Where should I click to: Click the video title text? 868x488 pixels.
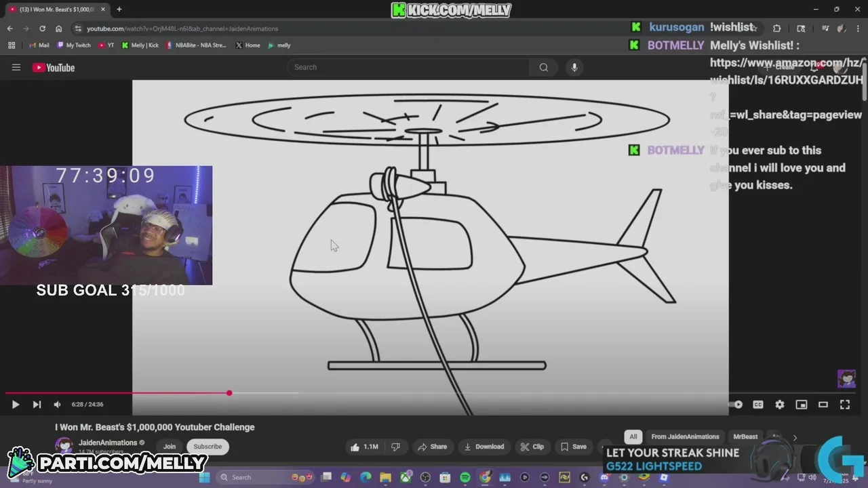click(x=155, y=427)
